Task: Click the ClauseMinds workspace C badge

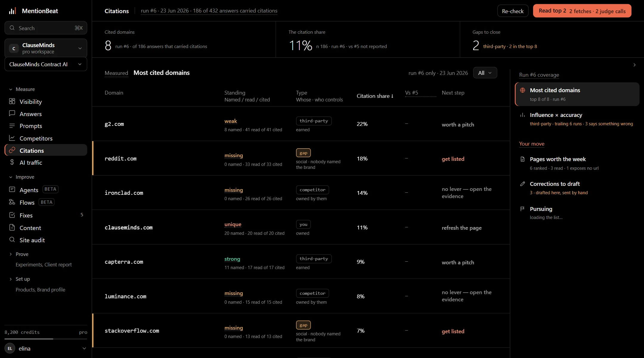Action: click(14, 48)
